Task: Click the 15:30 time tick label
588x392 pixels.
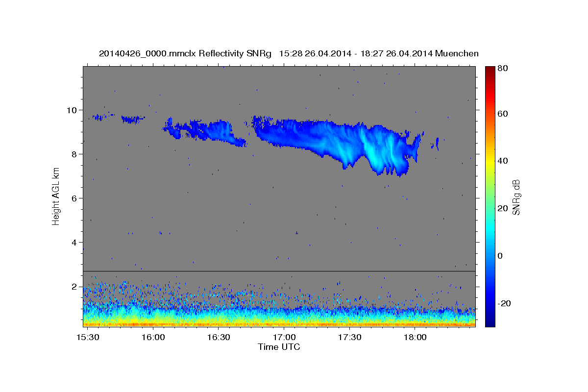Action: point(88,338)
